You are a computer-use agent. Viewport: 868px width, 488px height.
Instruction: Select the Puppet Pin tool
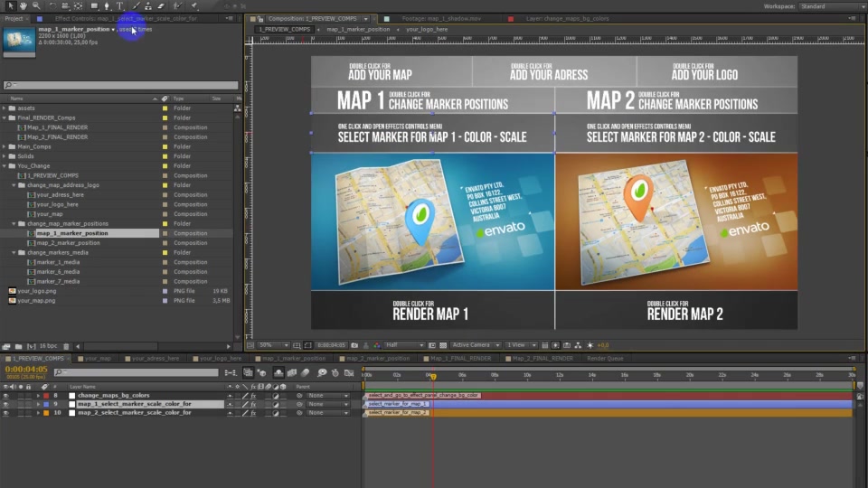(x=194, y=5)
